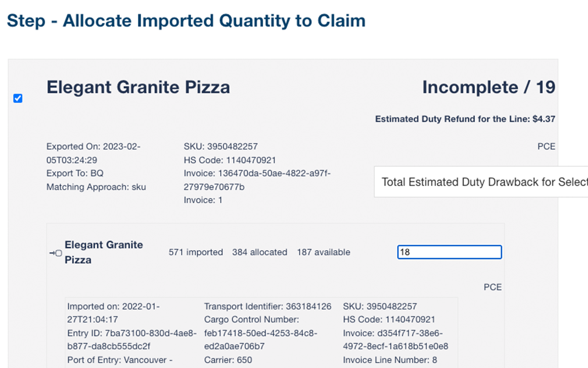
Task: Click the Carrier: 650 text
Action: pyautogui.click(x=228, y=360)
